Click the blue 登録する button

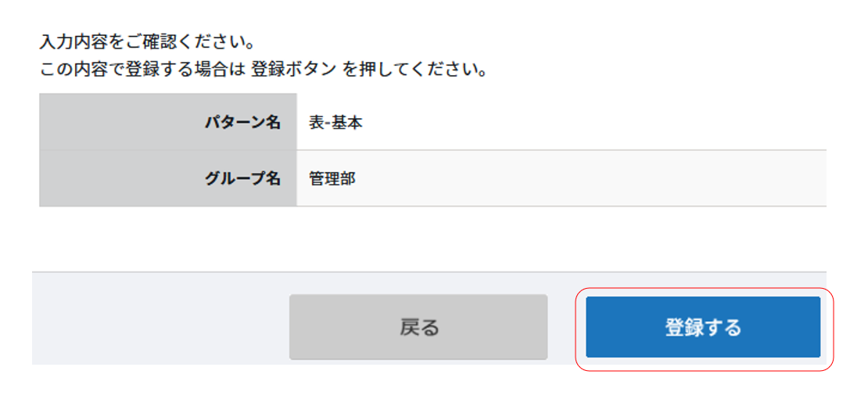(x=702, y=327)
